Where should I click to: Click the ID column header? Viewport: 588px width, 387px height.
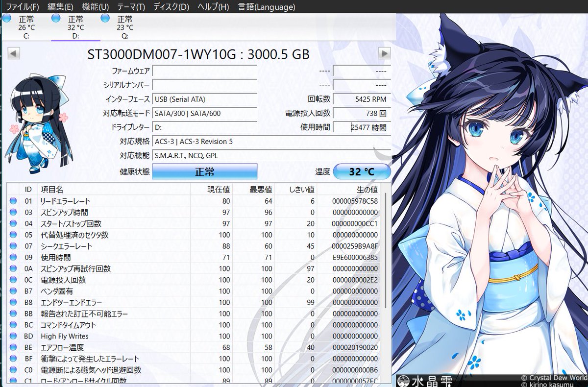28,189
